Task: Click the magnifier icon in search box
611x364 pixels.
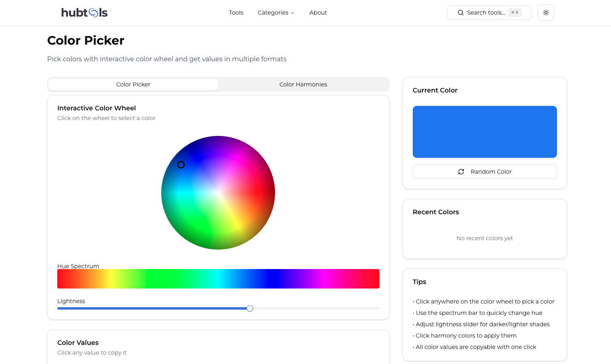Action: pyautogui.click(x=460, y=13)
